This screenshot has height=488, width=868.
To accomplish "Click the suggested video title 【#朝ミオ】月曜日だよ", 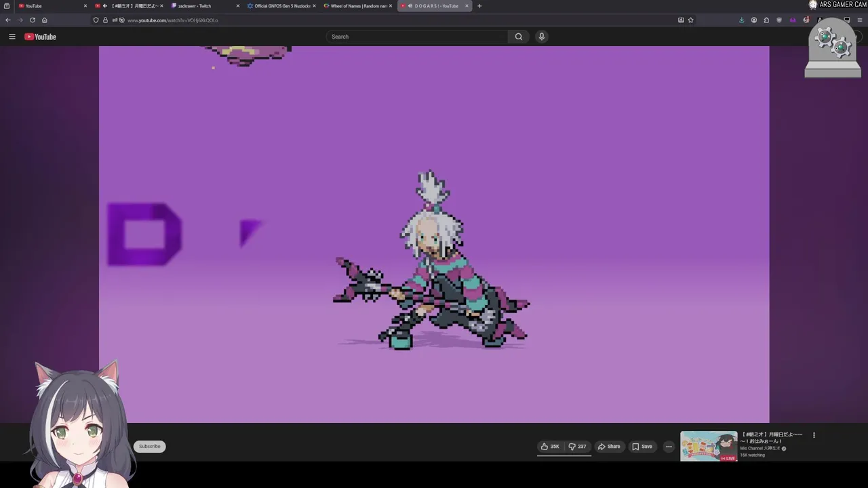I will pyautogui.click(x=772, y=438).
